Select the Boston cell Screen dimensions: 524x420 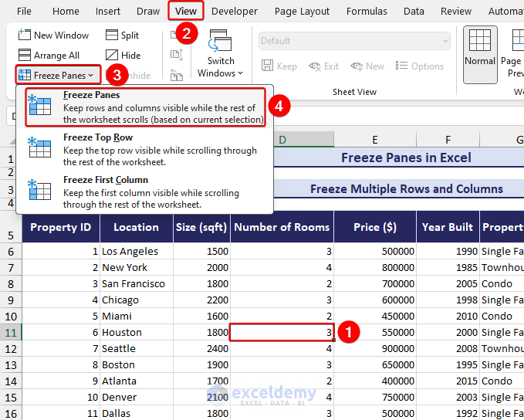pos(137,365)
